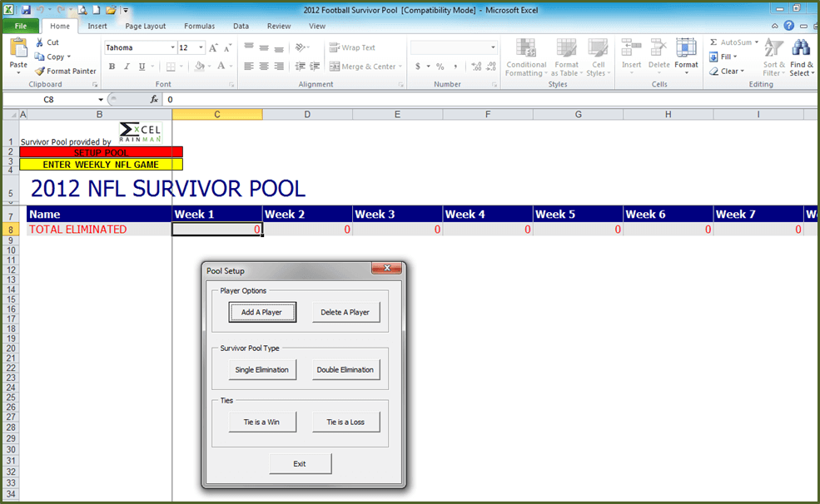820x504 pixels.
Task: Choose Double Elimination pool type button
Action: click(x=345, y=370)
